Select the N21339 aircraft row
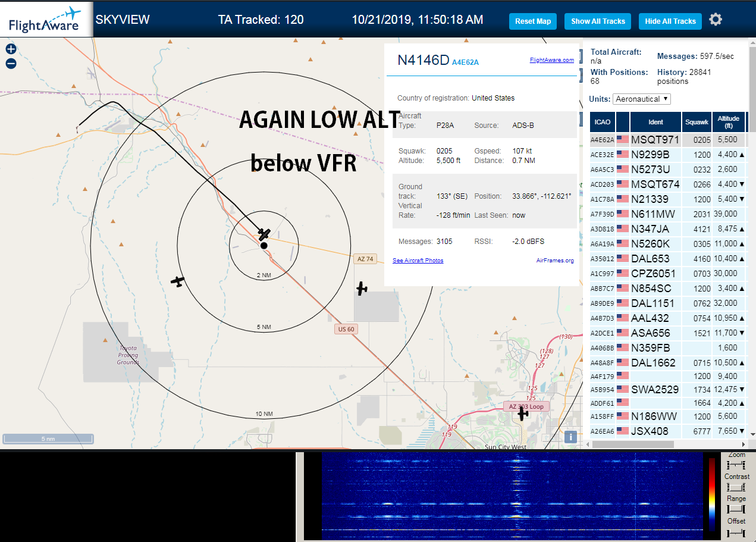 (667, 199)
